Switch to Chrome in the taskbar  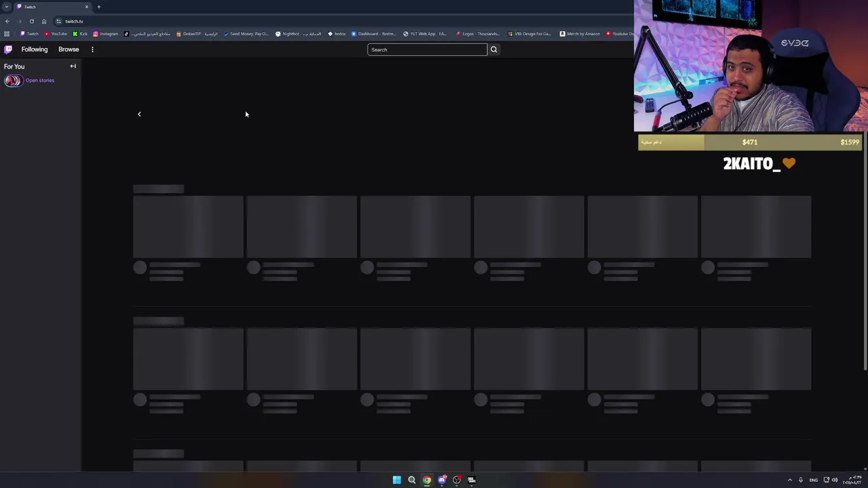pos(427,480)
